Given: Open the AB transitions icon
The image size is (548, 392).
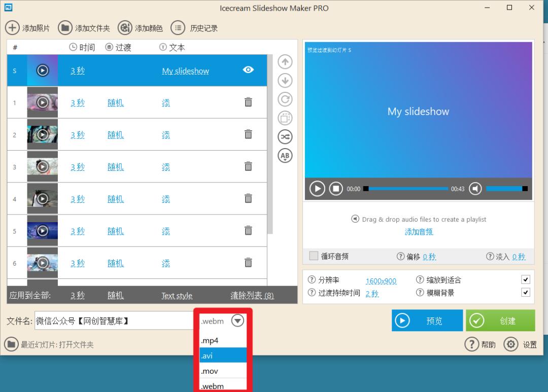Looking at the screenshot, I should [285, 156].
